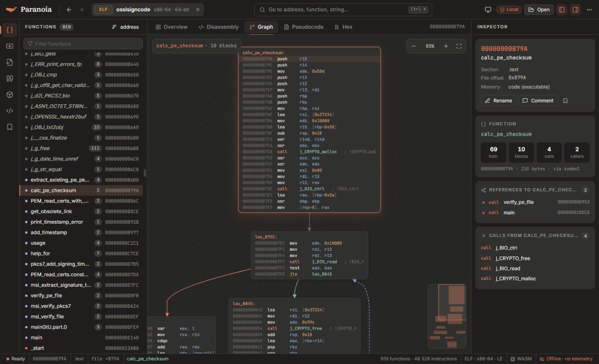The width and height of the screenshot is (599, 364).
Task: Open the functions braces icon in sidebar
Action: 9,30
